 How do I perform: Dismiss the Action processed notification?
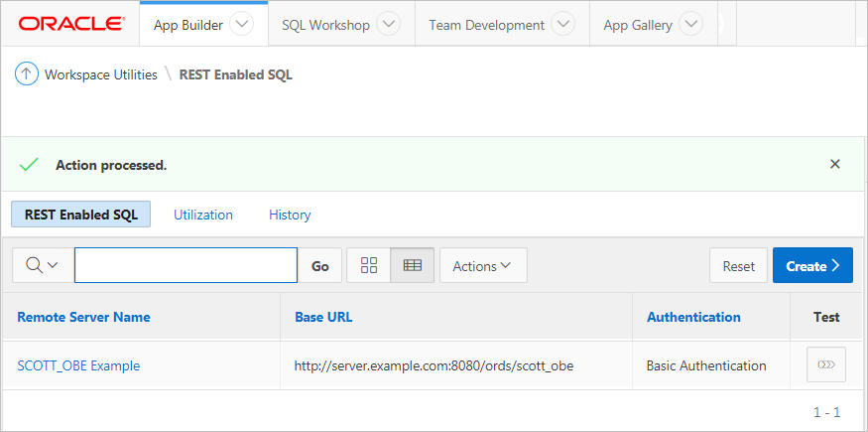coord(834,164)
